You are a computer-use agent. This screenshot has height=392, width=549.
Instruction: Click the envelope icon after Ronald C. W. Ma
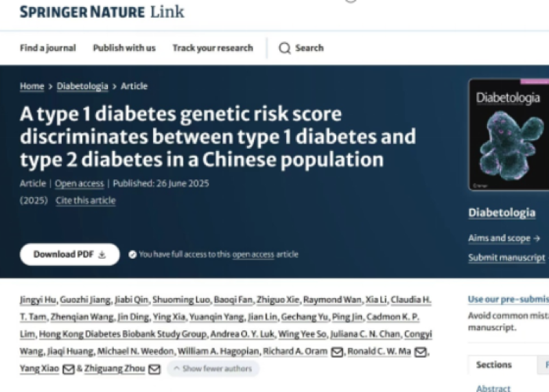(x=421, y=353)
